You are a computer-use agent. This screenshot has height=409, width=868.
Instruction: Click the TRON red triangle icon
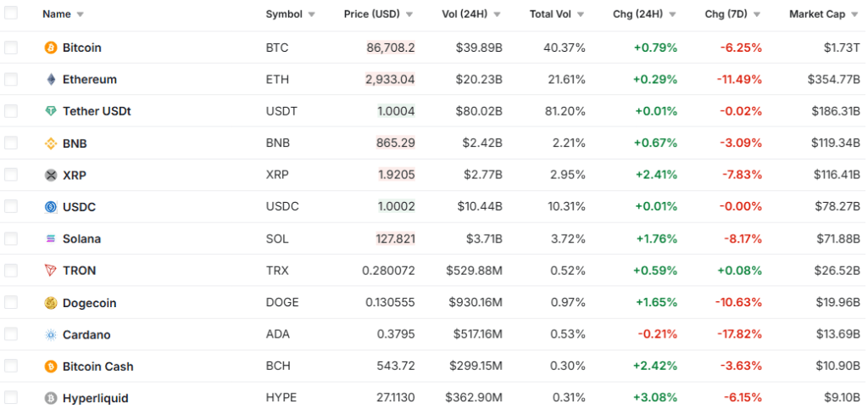pos(51,271)
